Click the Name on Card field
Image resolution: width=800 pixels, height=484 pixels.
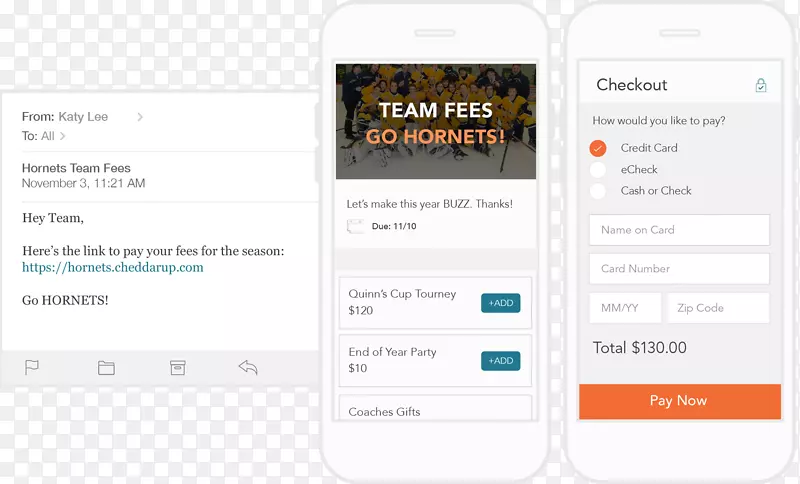pyautogui.click(x=679, y=230)
